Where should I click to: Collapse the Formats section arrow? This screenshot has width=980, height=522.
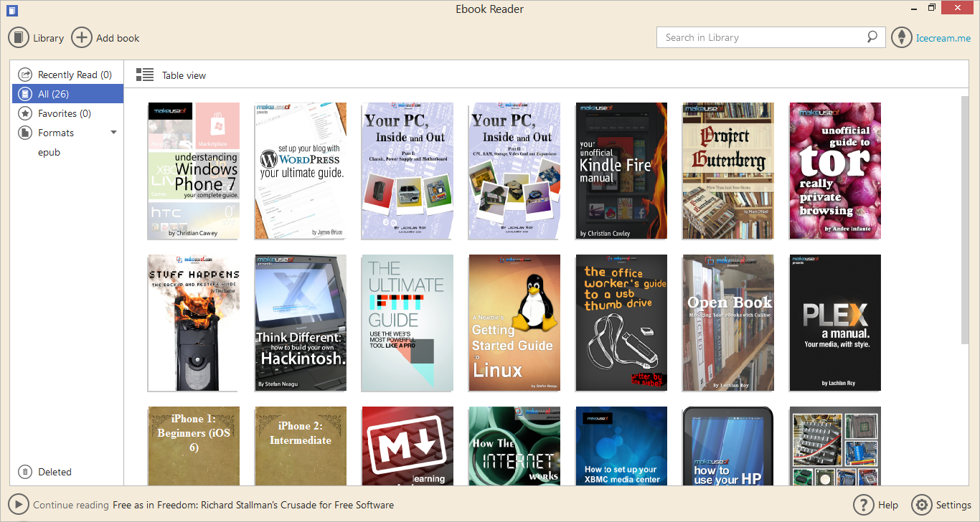[x=113, y=133]
